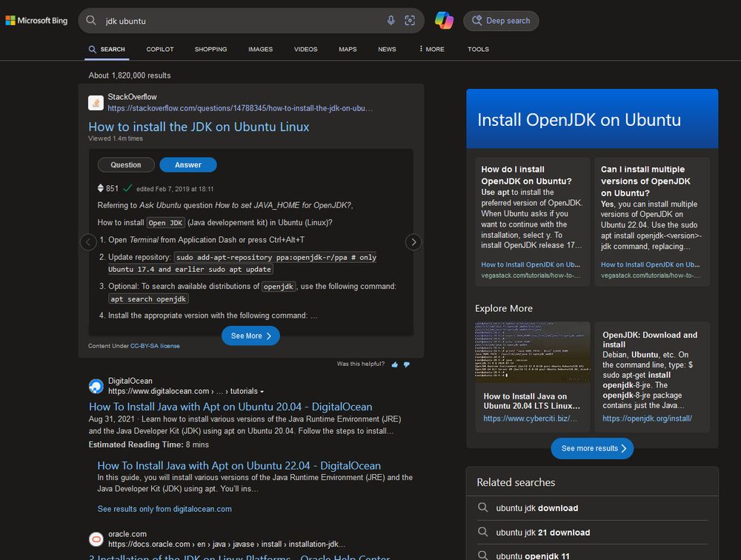741x560 pixels.
Task: Open vegastack link under multiple versions card
Action: [x=651, y=275]
